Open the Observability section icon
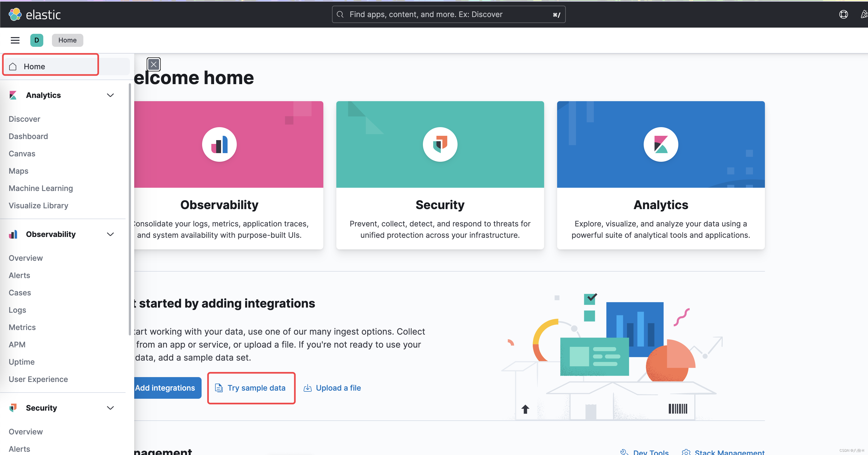The height and width of the screenshot is (455, 868). 13,234
